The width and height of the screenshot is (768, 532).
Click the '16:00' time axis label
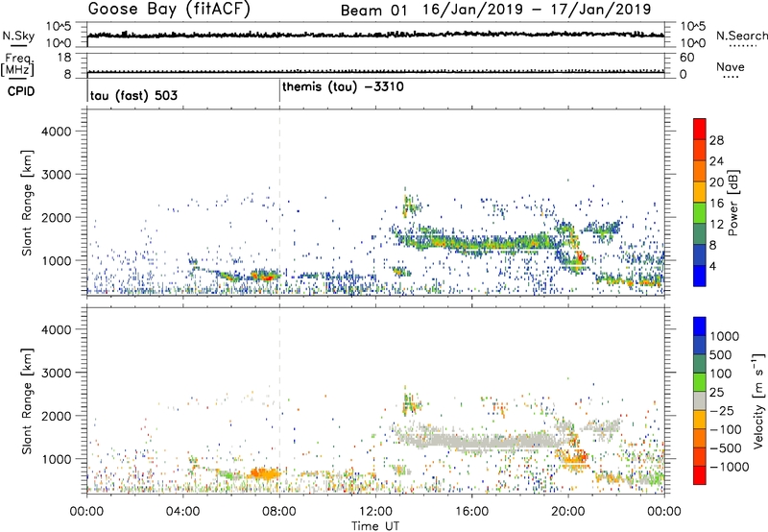pos(471,512)
